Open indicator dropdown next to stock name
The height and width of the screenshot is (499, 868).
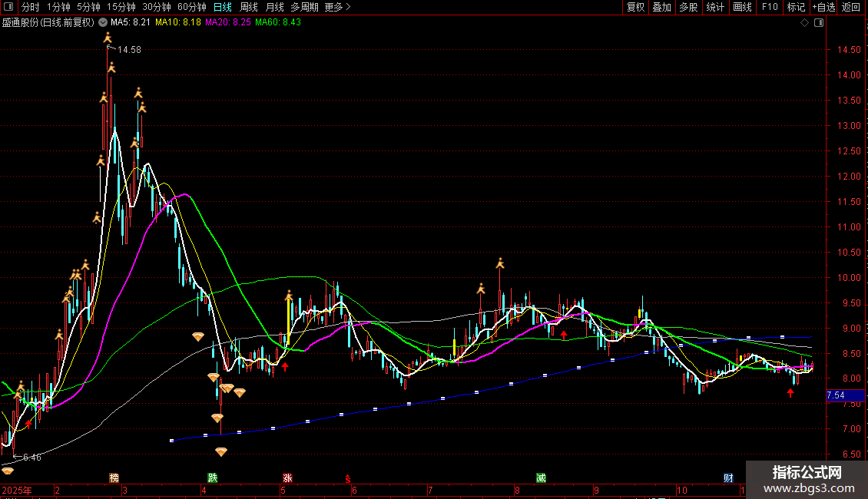tap(103, 23)
